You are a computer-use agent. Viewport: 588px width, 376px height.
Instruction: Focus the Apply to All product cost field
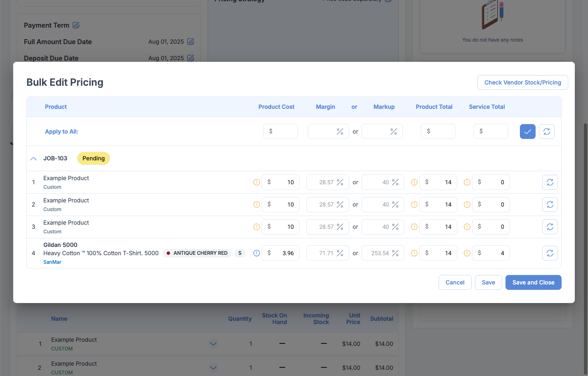[284, 132]
